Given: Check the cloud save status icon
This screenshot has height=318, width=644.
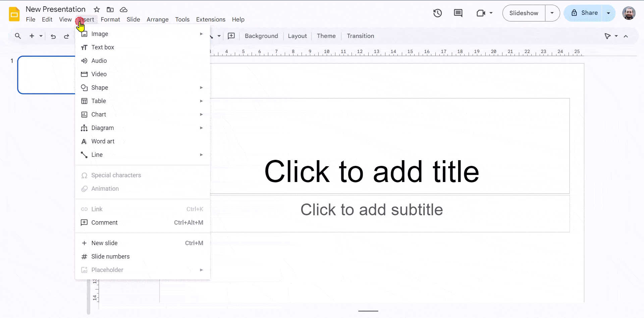Looking at the screenshot, I should (123, 9).
